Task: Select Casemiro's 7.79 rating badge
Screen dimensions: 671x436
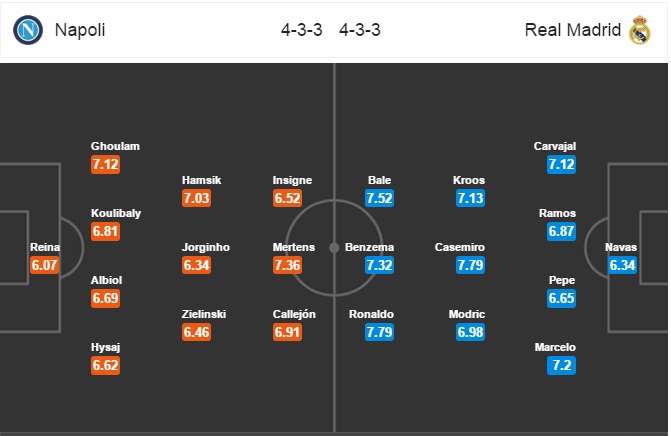Action: pyautogui.click(x=470, y=265)
